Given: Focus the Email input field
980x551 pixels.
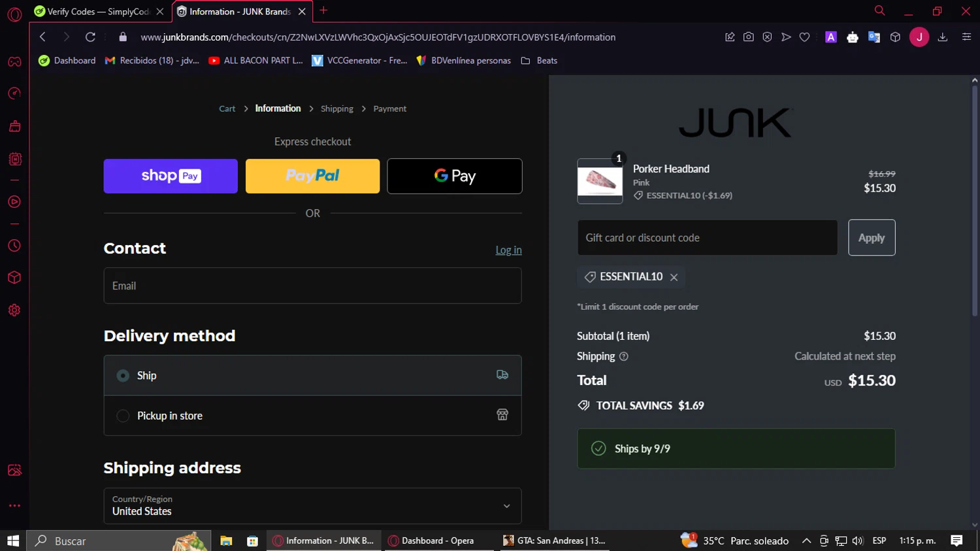Looking at the screenshot, I should tap(313, 286).
